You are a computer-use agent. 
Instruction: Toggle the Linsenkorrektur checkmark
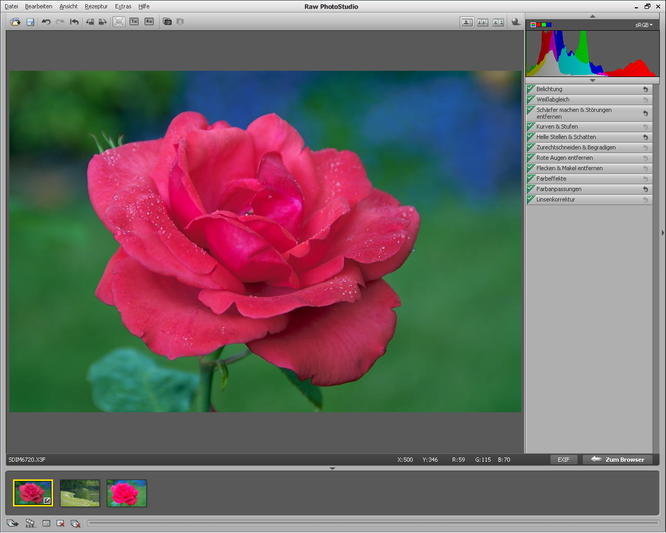pyautogui.click(x=531, y=200)
